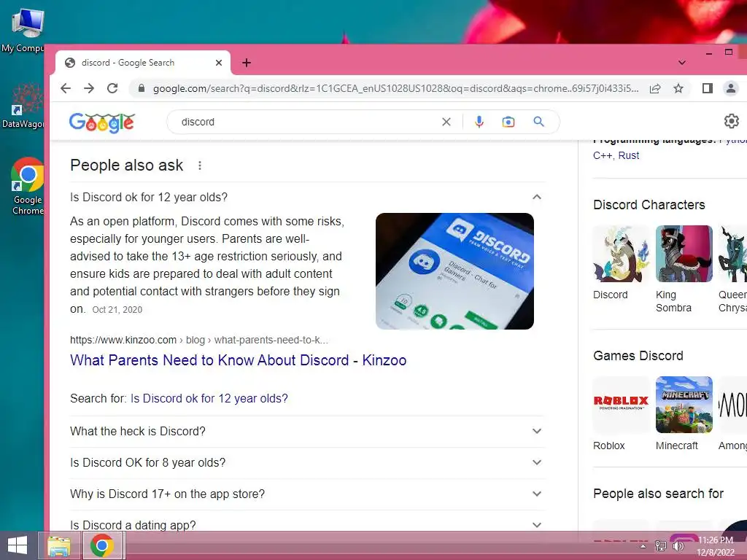Open My Computer desktop icon
This screenshot has width=747, height=560.
26,29
